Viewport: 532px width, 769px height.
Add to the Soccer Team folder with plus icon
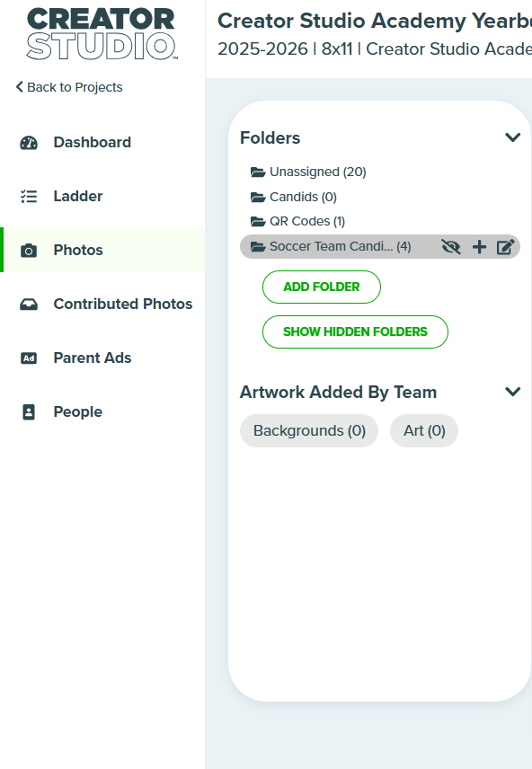click(x=479, y=247)
